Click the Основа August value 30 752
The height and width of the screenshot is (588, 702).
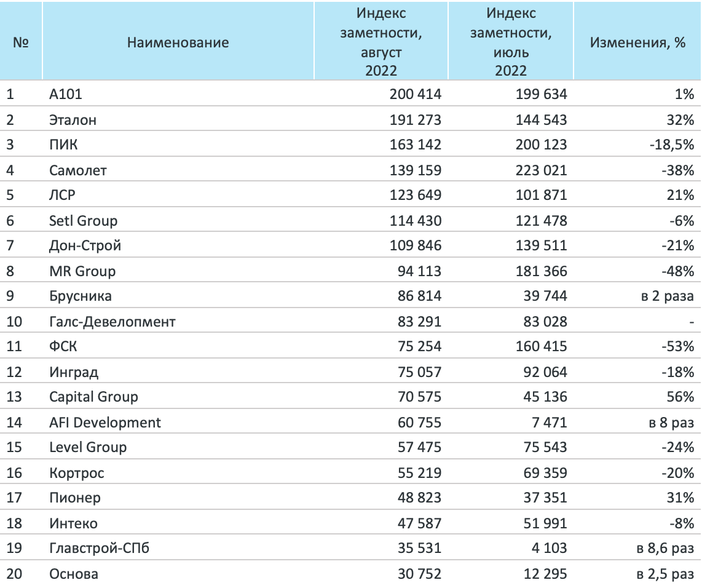point(419,574)
